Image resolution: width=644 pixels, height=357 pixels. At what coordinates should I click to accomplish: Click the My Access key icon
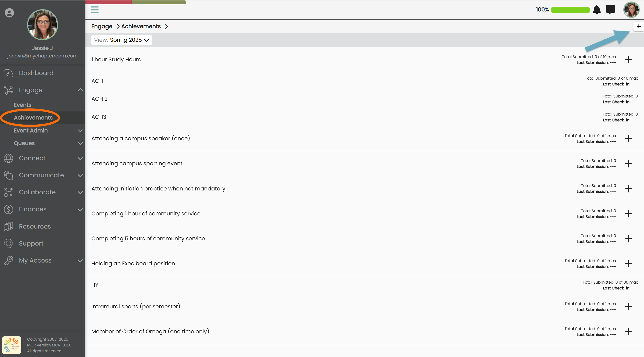tap(9, 260)
